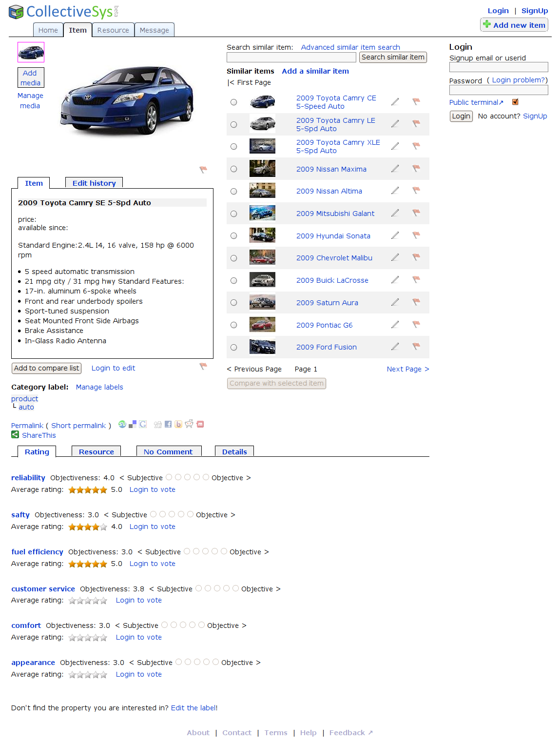
Task: Choose most objective radio for reliability
Action: [206, 477]
